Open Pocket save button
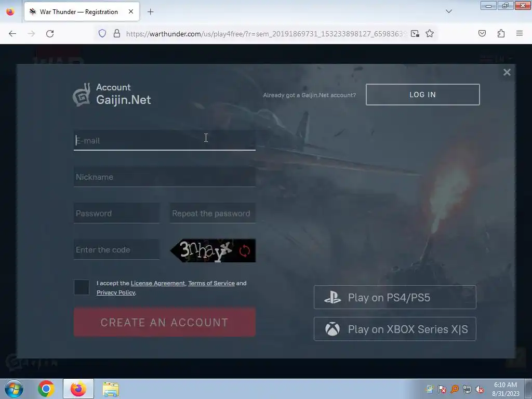The height and width of the screenshot is (399, 532). (482, 33)
